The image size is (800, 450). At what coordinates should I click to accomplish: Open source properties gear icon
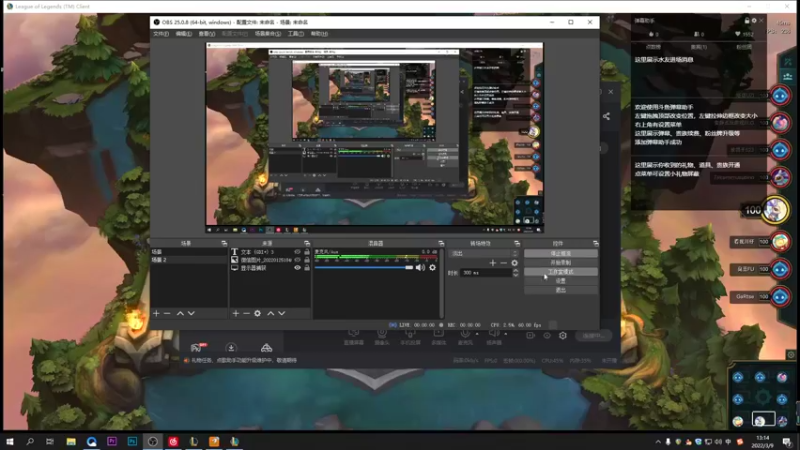click(x=258, y=313)
